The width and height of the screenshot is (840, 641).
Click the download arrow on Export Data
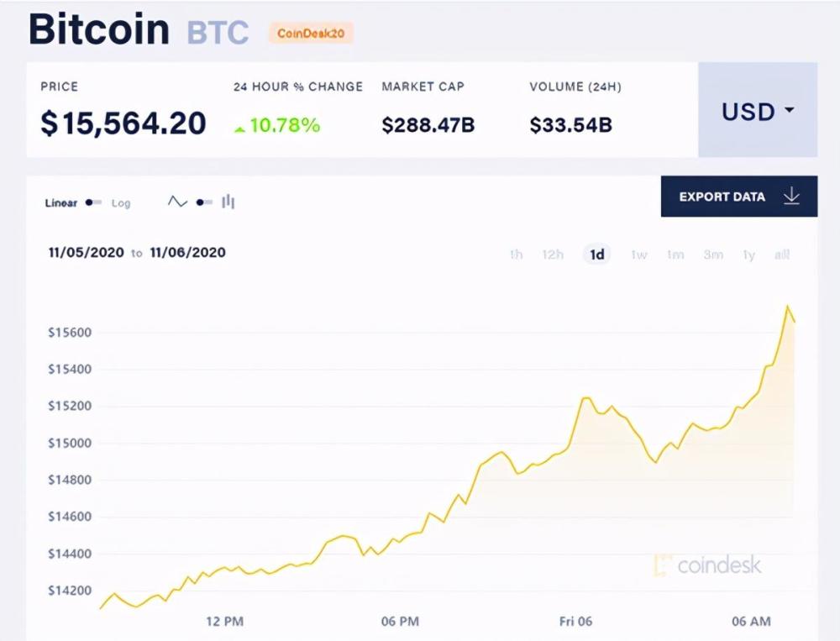pos(790,196)
